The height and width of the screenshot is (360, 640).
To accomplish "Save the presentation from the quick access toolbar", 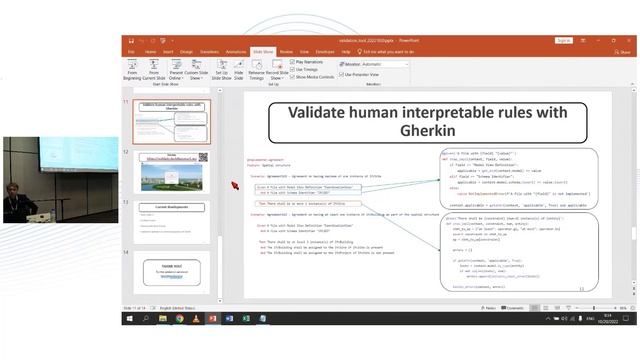I will point(131,41).
